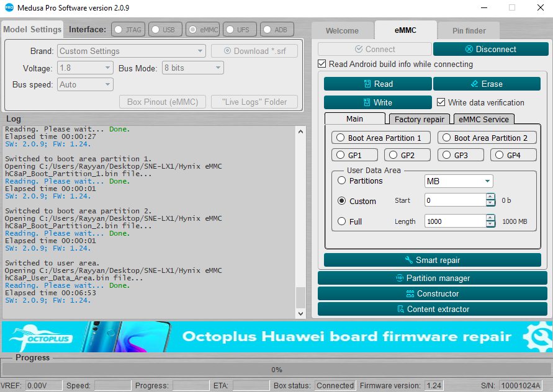Click log scrollbar down arrow
The height and width of the screenshot is (392, 553).
point(300,313)
